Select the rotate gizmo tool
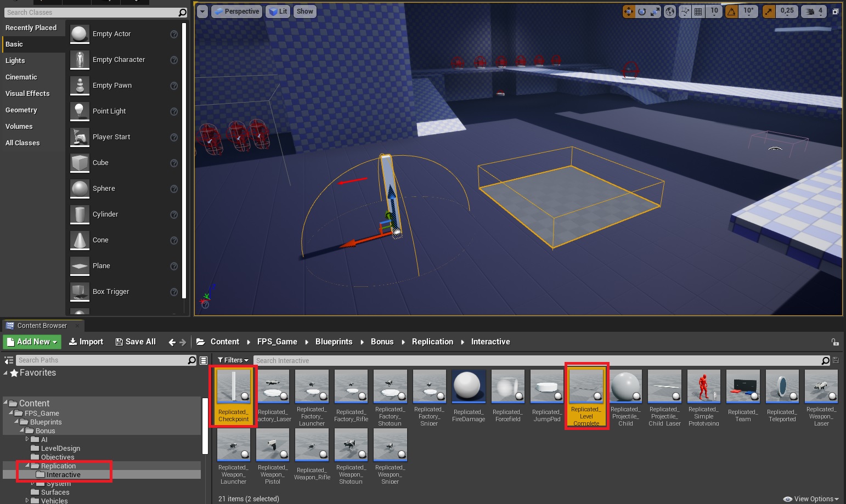 pos(642,12)
